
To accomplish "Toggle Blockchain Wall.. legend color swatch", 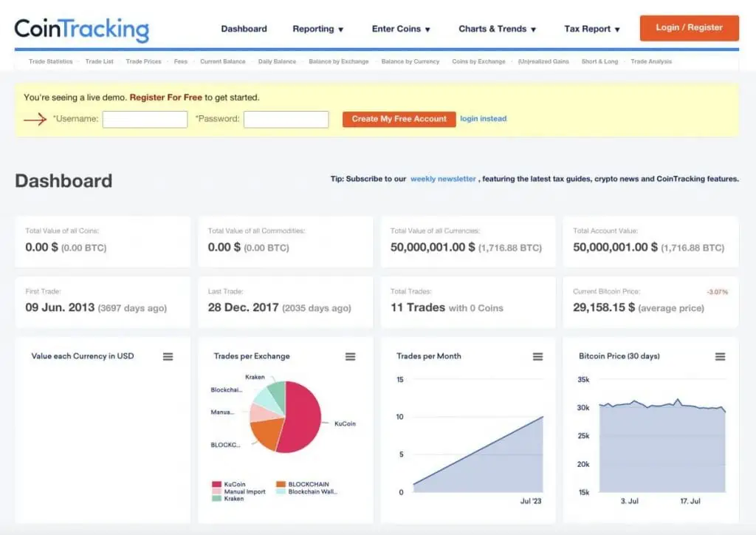I will click(281, 491).
